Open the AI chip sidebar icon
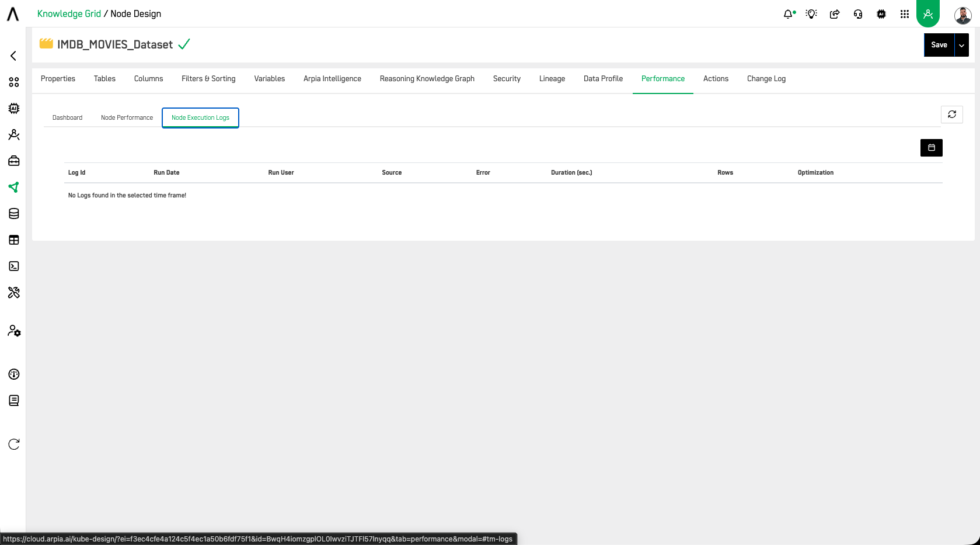Image resolution: width=980 pixels, height=545 pixels. 14,109
